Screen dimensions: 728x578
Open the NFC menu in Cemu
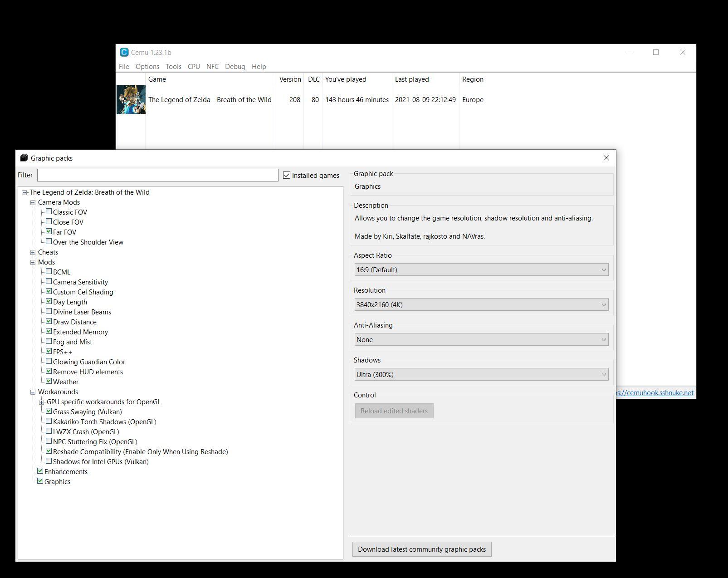pyautogui.click(x=212, y=66)
